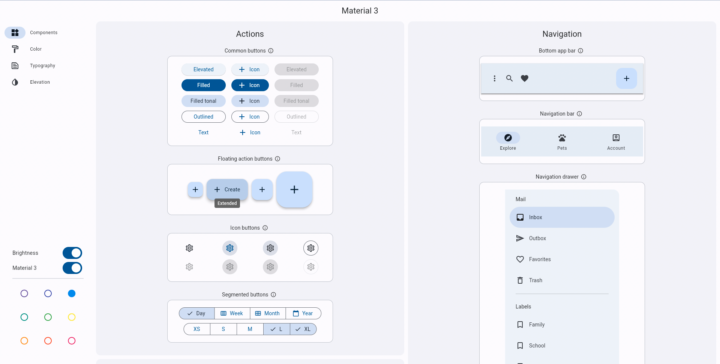Click the filled settings icon button

[230, 248]
